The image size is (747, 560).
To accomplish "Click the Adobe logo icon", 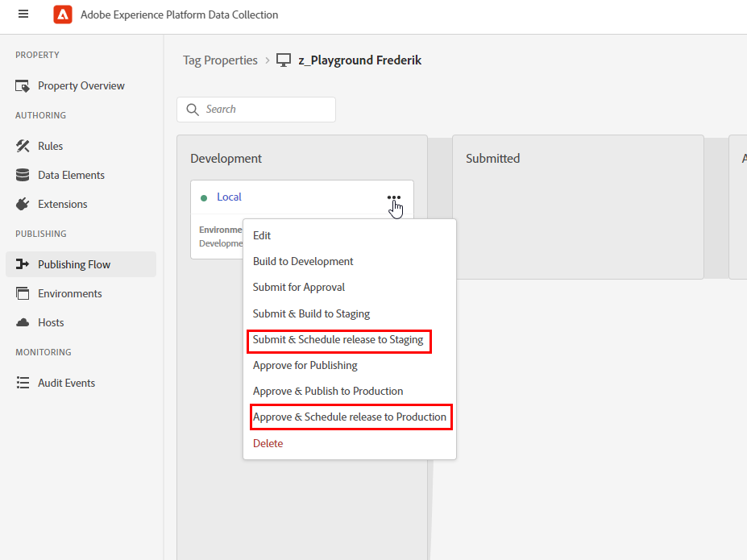I will (63, 15).
